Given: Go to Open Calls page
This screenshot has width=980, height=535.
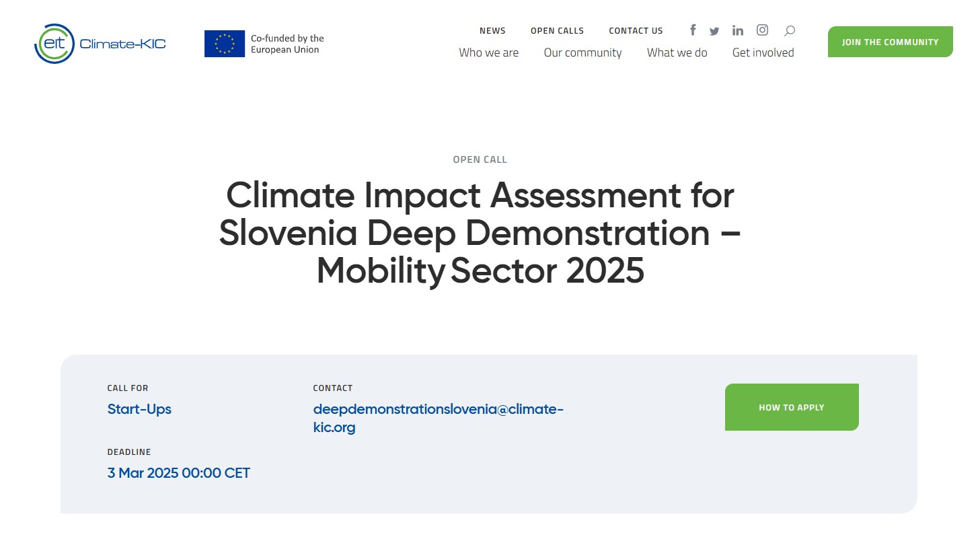Looking at the screenshot, I should (x=557, y=31).
